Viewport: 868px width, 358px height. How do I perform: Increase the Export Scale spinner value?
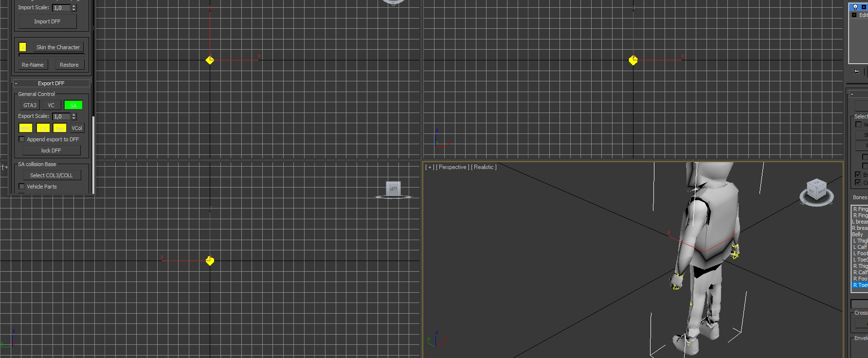pos(74,114)
